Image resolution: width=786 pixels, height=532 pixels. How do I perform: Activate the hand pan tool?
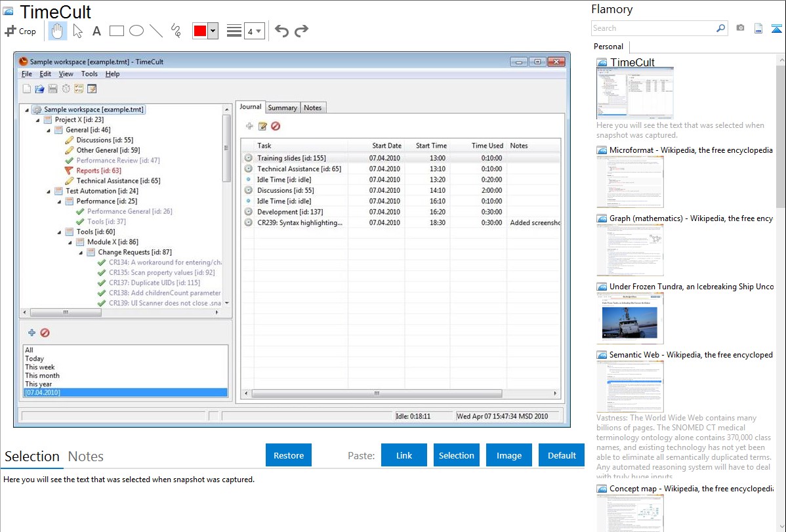click(57, 31)
